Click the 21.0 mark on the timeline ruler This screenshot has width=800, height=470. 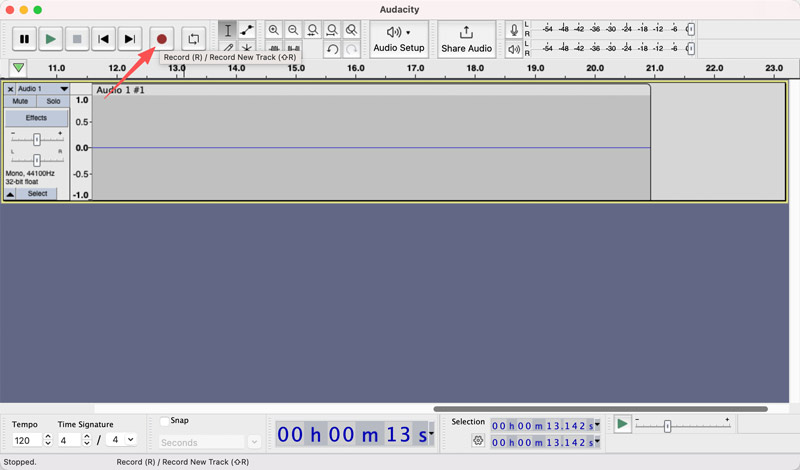tap(655, 68)
